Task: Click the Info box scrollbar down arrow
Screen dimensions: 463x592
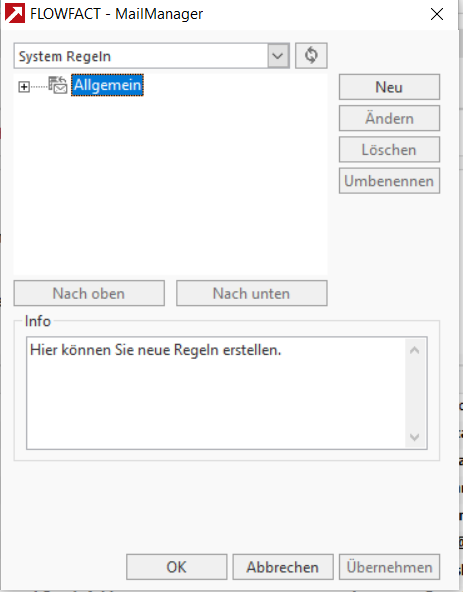Action: pos(415,437)
